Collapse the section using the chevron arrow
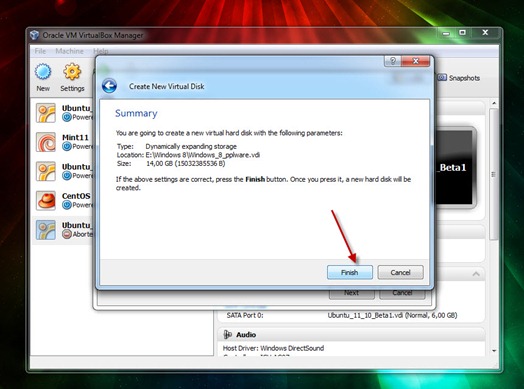This screenshot has height=389, width=524. tap(476, 274)
